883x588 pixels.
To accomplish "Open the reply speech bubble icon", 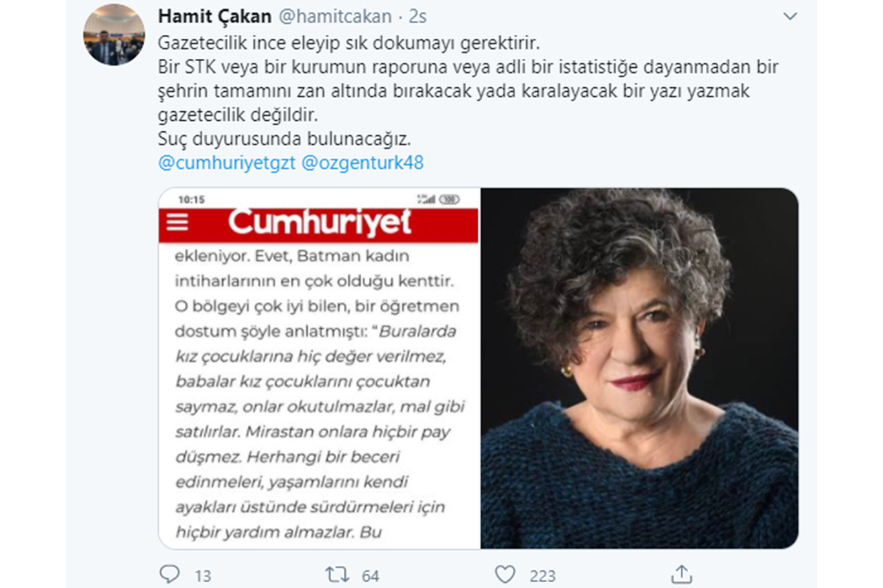I will 169,574.
